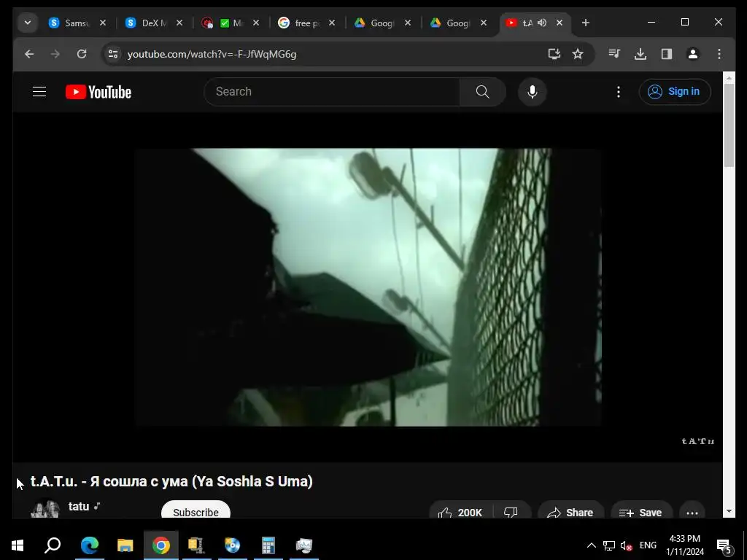Switch to the Samsung tab
This screenshot has height=560, width=747.
(x=71, y=23)
